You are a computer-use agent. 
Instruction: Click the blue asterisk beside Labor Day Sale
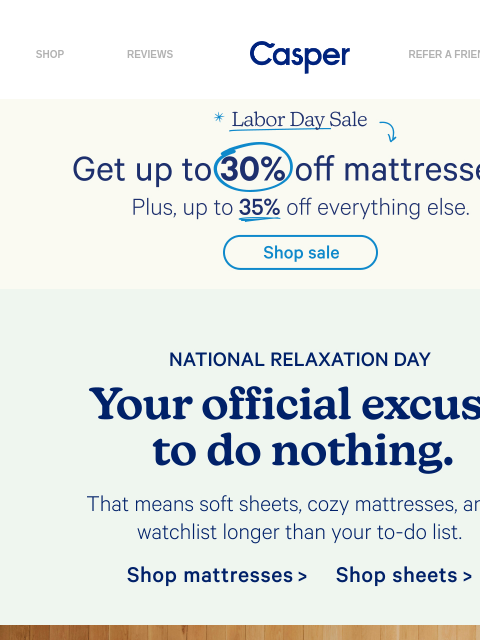(219, 118)
